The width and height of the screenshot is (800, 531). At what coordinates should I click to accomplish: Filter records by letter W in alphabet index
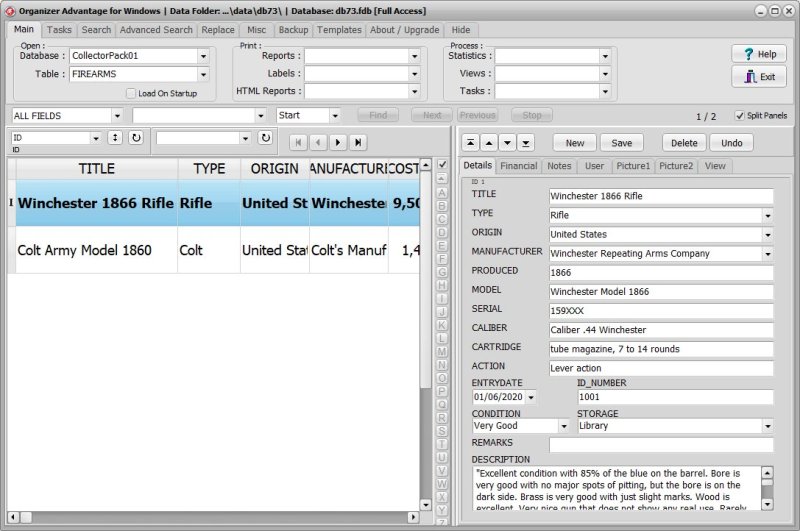pos(442,484)
